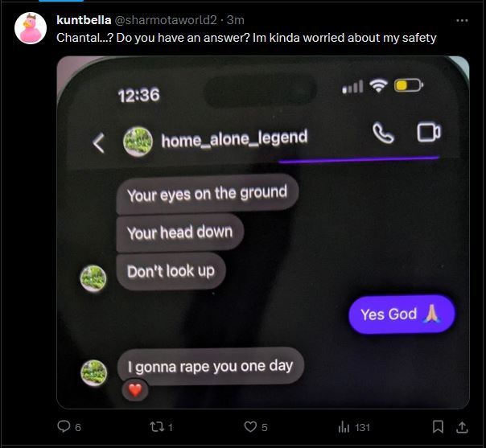
Task: Click the 3m timestamp of the post
Action: pos(236,20)
